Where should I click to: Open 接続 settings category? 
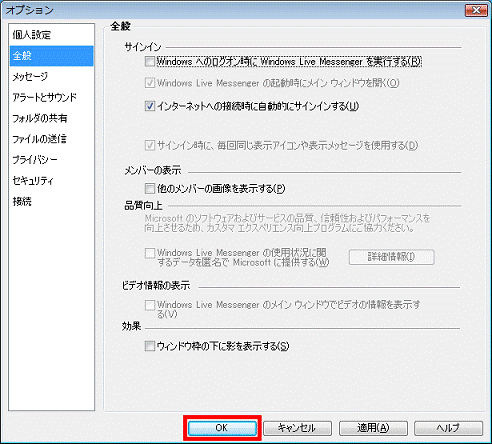point(51,201)
